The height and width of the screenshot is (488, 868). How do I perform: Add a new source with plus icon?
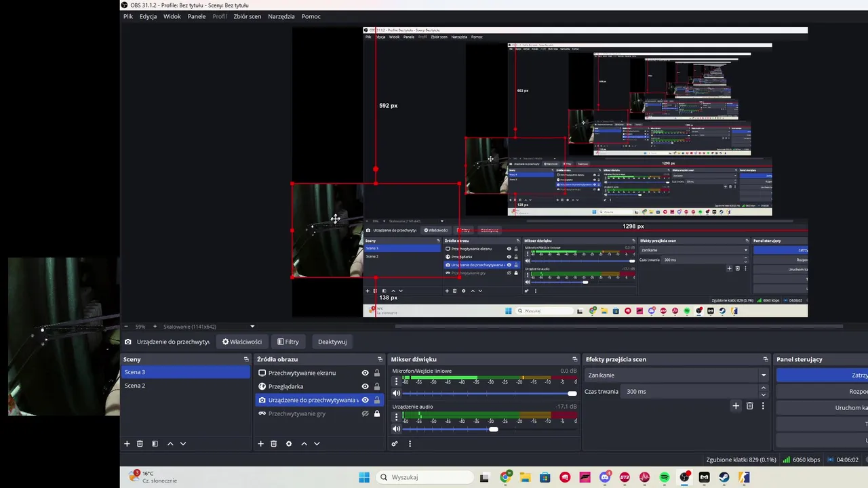[260, 444]
